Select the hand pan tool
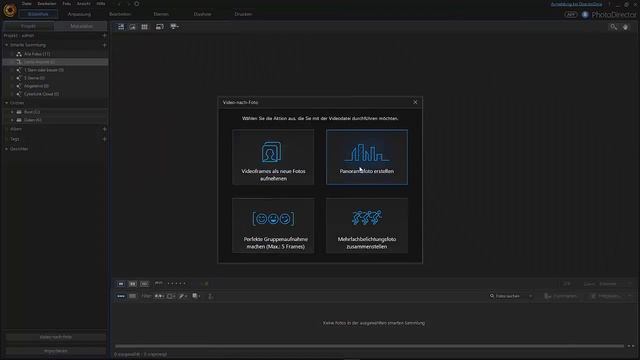The width and height of the screenshot is (640, 360). [625, 27]
